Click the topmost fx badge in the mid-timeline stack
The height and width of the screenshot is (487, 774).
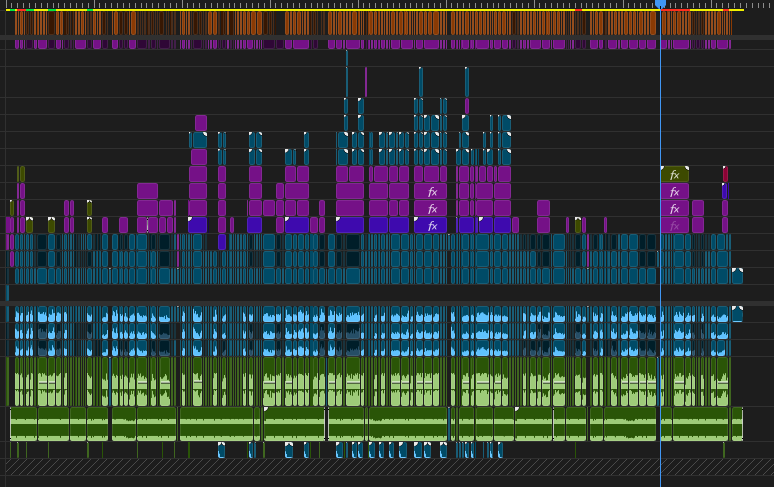click(432, 192)
